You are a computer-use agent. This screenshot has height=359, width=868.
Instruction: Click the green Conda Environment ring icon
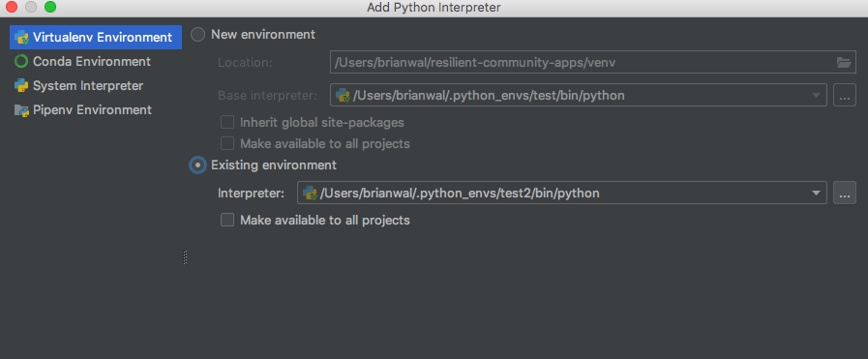[21, 61]
